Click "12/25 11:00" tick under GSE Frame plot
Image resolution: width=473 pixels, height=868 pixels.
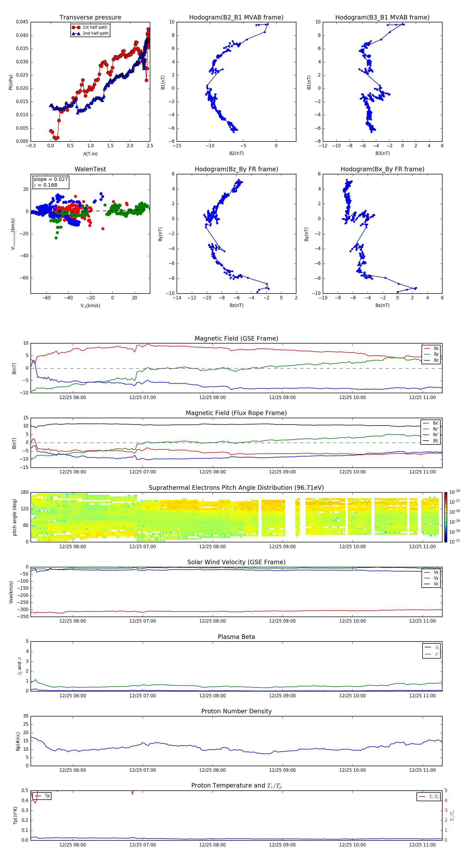tap(422, 398)
